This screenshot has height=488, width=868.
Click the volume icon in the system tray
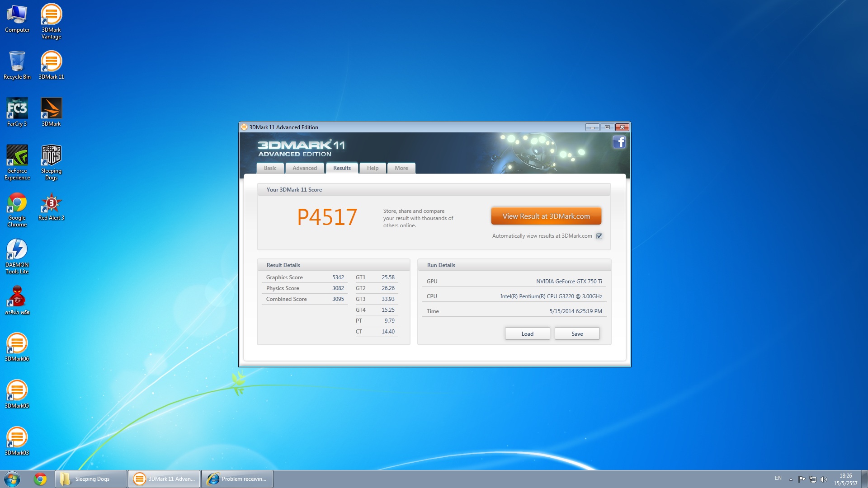(823, 479)
